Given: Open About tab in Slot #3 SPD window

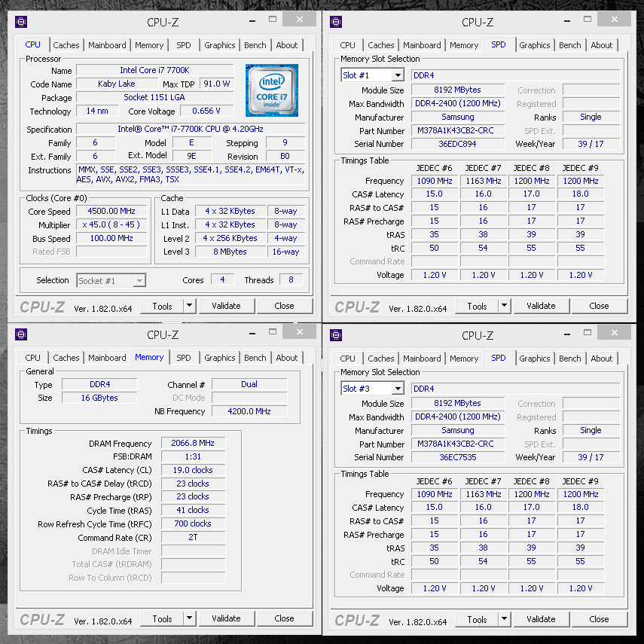Looking at the screenshot, I should pyautogui.click(x=602, y=359).
